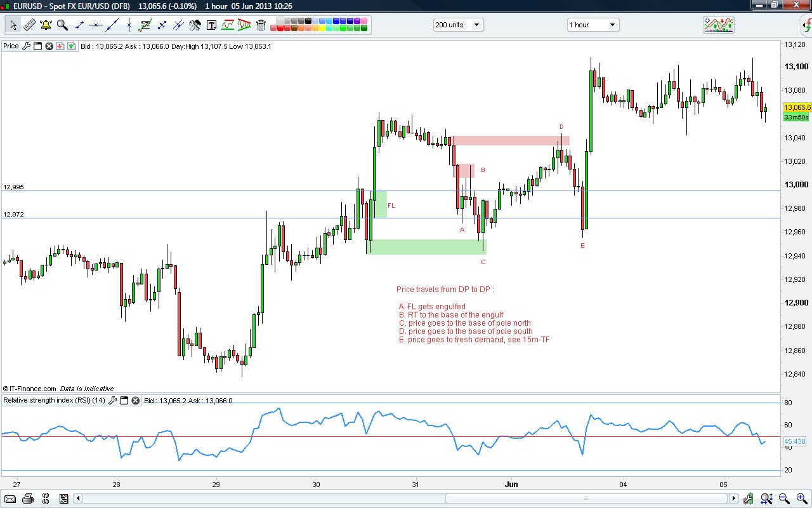
Task: Expand the 1 hour timeframe dropdown
Action: click(x=593, y=25)
